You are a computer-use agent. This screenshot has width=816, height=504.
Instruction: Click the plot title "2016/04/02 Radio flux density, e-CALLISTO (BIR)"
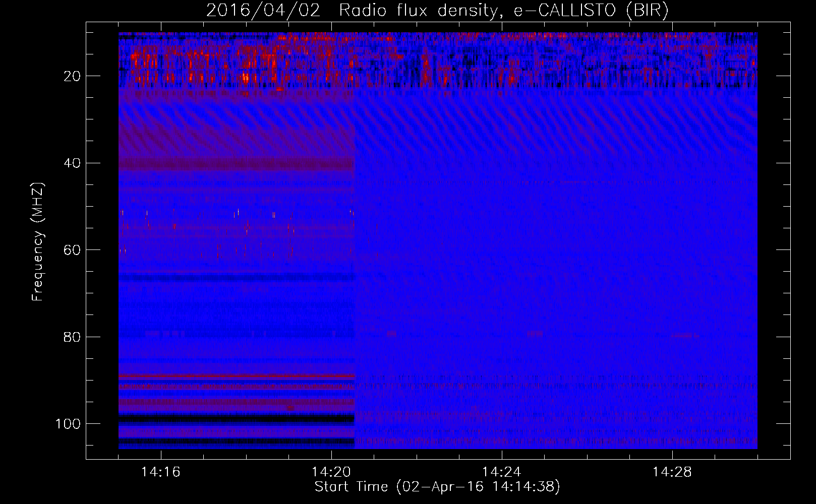tap(437, 11)
